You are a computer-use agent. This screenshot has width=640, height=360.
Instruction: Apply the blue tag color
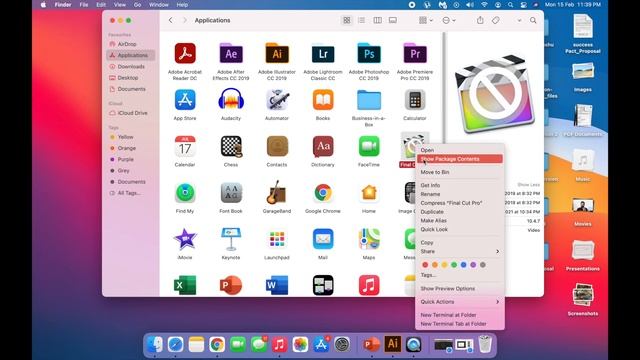click(x=464, y=265)
